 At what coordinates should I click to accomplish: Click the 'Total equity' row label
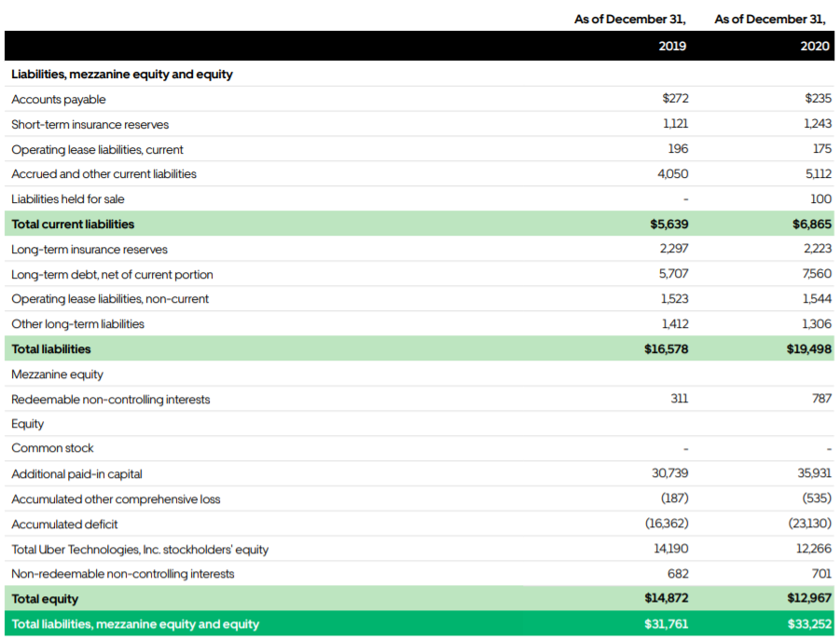click(45, 599)
